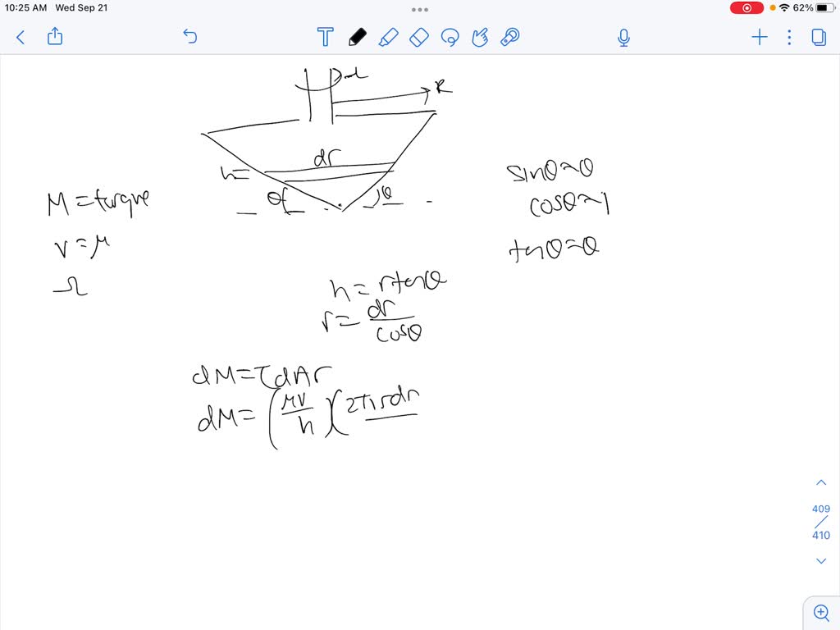This screenshot has width=840, height=630.
Task: Go to previous page with up chevron
Action: (821, 482)
